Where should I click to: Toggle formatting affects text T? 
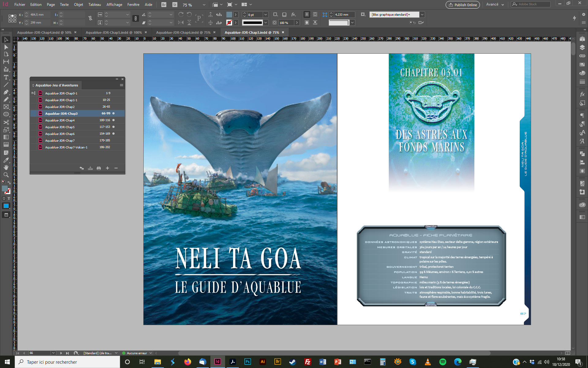pyautogui.click(x=9, y=198)
